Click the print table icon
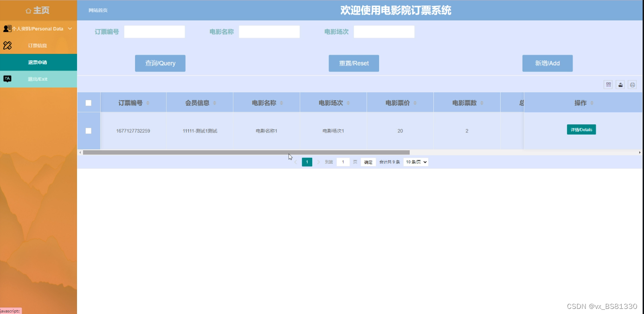 [x=632, y=84]
